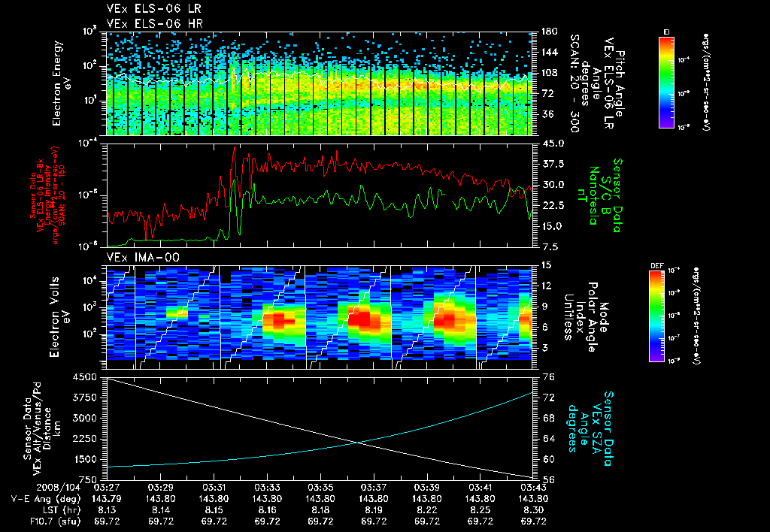Image resolution: width=770 pixels, height=532 pixels.
Task: Click the 'Electron Energy eV' axis label
Action: point(62,83)
